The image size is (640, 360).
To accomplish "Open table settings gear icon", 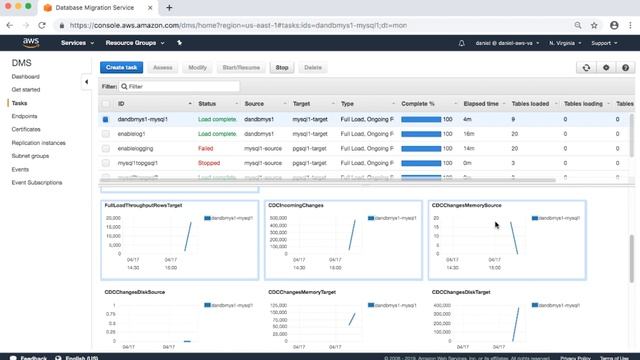I will 606,68.
